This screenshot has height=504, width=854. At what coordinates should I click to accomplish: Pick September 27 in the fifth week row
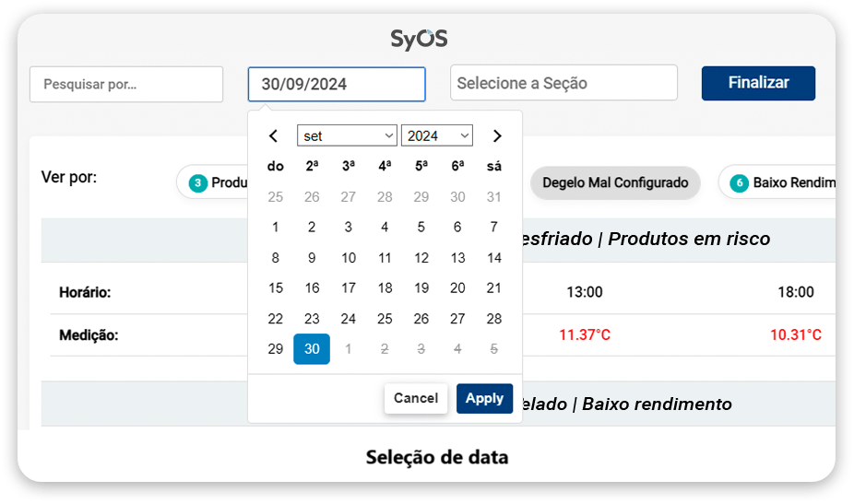point(457,319)
